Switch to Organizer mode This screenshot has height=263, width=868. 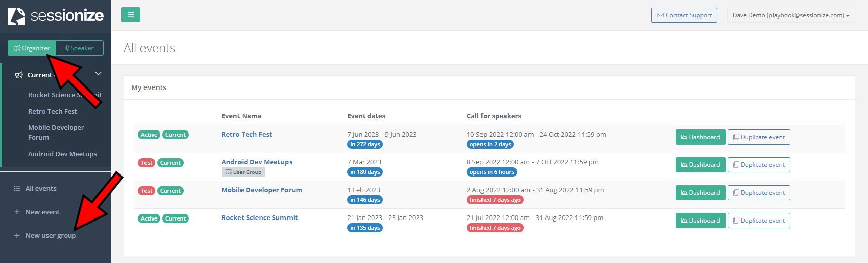click(x=32, y=48)
